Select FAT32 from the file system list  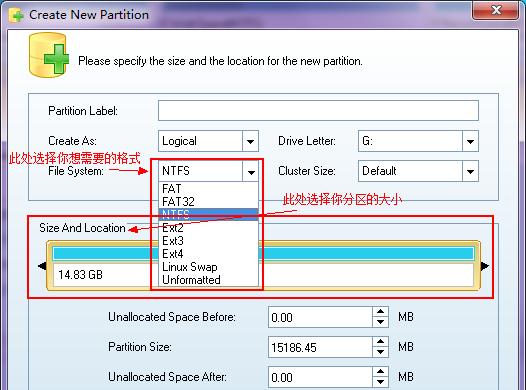pos(208,202)
